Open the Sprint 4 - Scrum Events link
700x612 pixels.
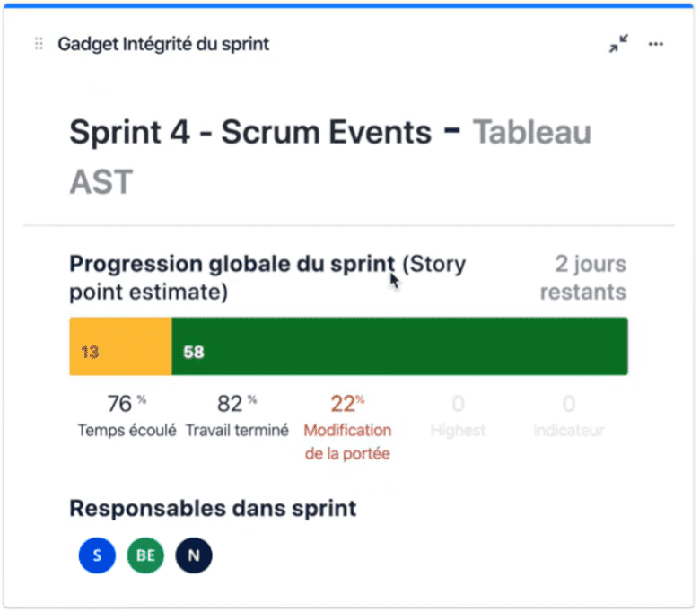pyautogui.click(x=250, y=132)
